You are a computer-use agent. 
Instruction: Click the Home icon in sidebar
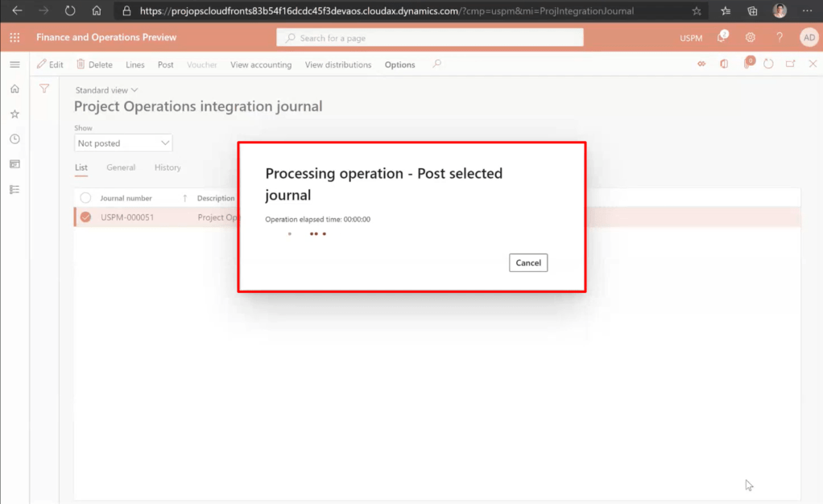(14, 89)
